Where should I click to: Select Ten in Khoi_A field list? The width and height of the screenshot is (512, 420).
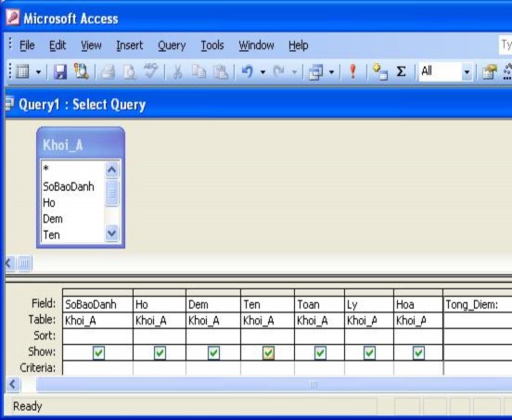click(x=73, y=235)
